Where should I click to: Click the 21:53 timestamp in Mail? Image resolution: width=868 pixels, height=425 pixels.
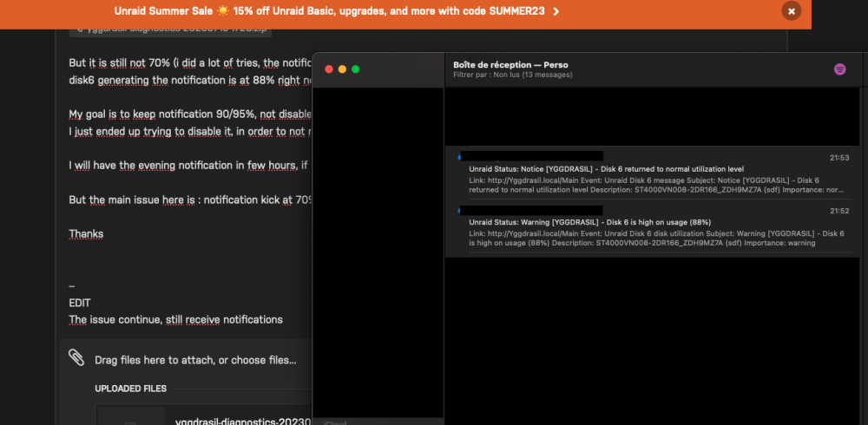pyautogui.click(x=839, y=158)
